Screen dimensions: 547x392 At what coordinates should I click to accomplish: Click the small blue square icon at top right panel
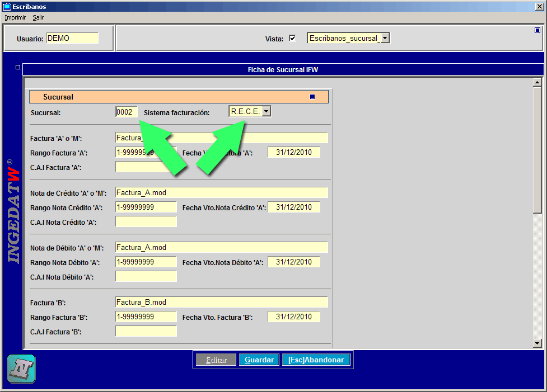tap(537, 30)
